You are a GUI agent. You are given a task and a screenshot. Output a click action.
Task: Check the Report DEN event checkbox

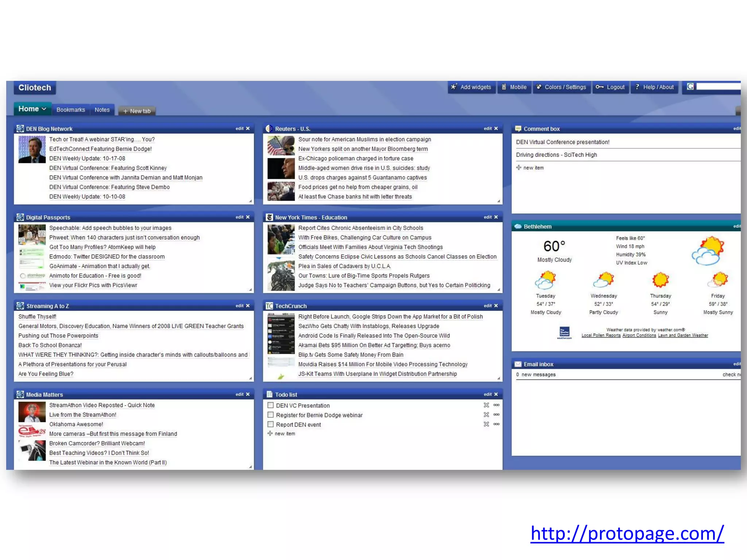271,424
